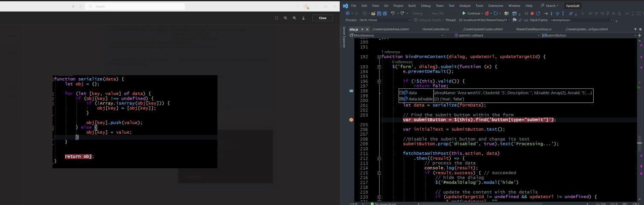Toggle the breakpoint on the submitButton line
644x205 pixels.
point(351,120)
